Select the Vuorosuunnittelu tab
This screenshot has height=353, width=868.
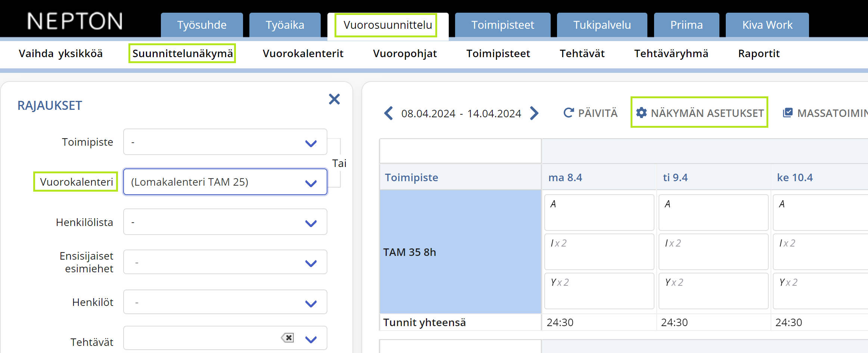pyautogui.click(x=388, y=25)
